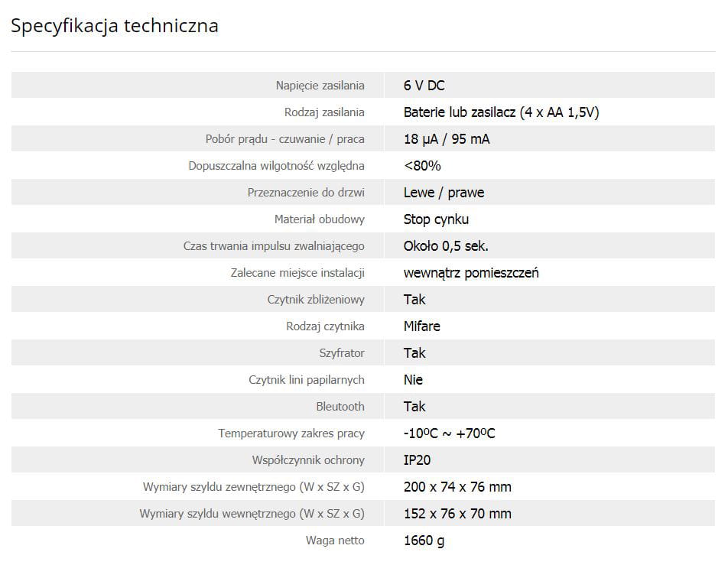Select the Bleutooth row label

340,407
